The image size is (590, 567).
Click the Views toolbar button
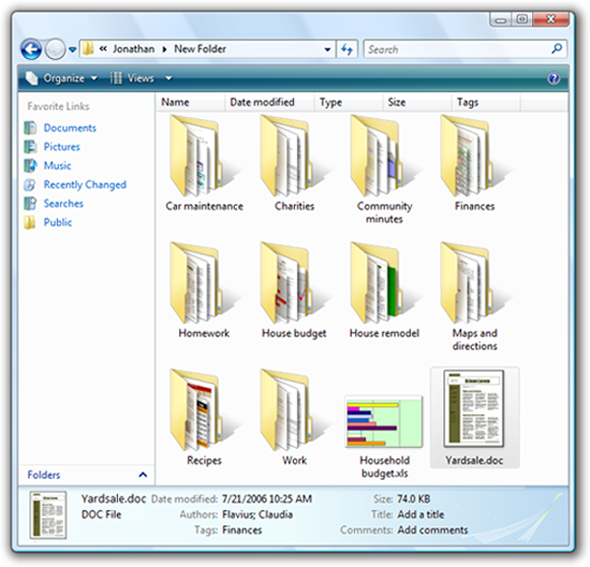[x=132, y=78]
